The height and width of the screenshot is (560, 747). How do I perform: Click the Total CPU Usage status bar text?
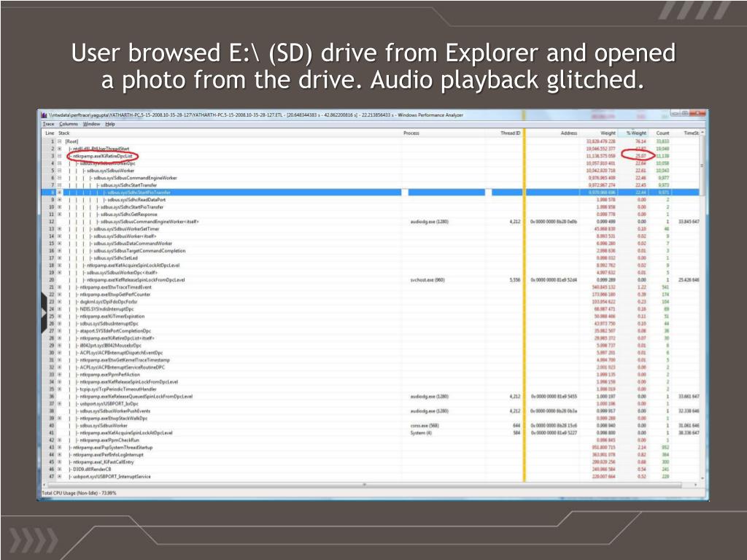[79, 493]
